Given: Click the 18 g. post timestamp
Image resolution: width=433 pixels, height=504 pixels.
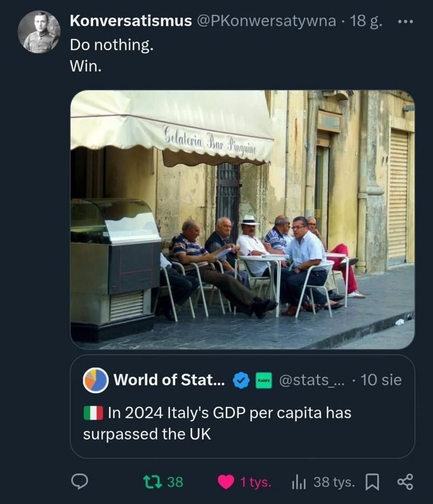Looking at the screenshot, I should tap(366, 21).
